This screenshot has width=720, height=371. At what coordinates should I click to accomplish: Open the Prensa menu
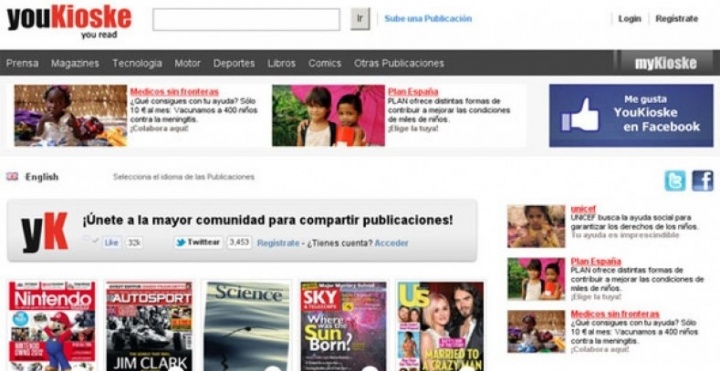click(x=22, y=63)
